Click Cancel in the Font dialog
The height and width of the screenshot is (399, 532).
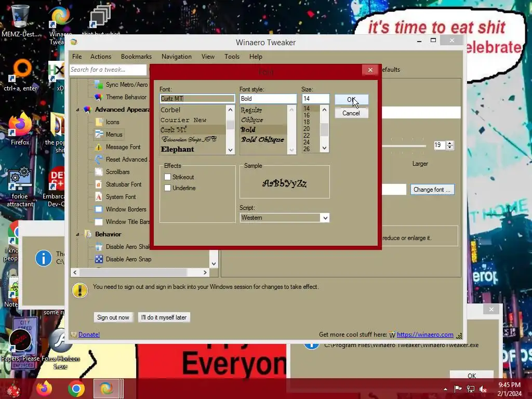(351, 113)
